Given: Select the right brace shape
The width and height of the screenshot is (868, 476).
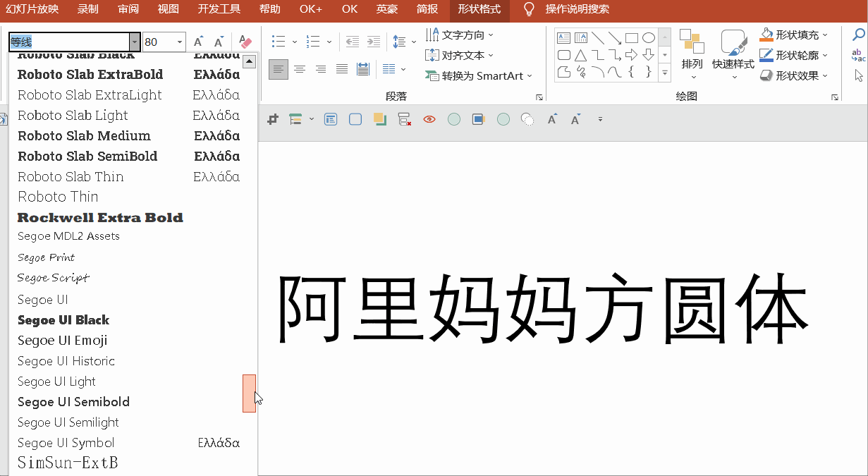Looking at the screenshot, I should click(649, 72).
